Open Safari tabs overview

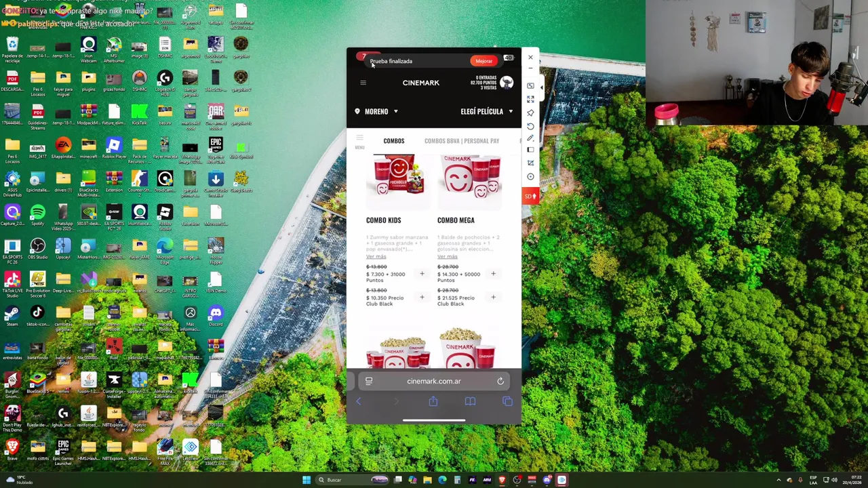pyautogui.click(x=507, y=402)
